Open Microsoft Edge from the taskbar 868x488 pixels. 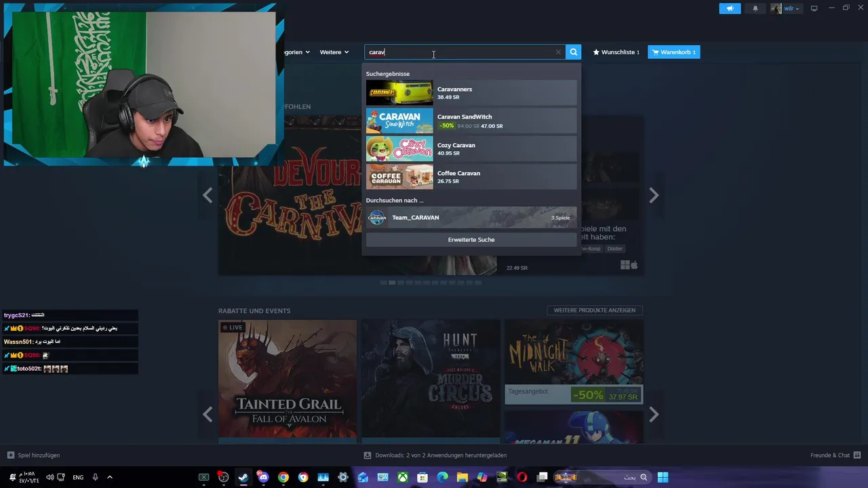point(442,477)
